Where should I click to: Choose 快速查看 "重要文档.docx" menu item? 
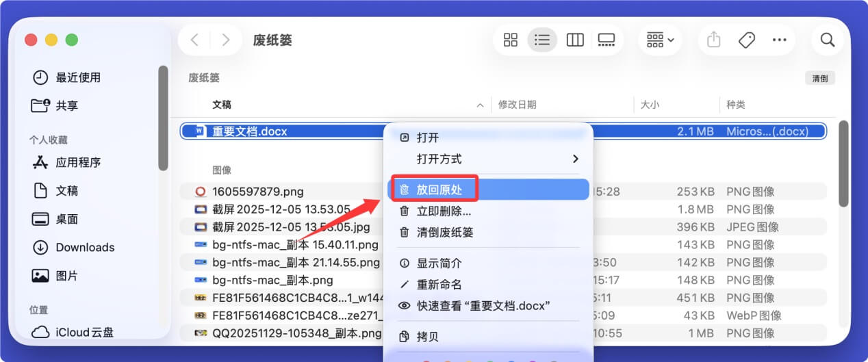488,306
